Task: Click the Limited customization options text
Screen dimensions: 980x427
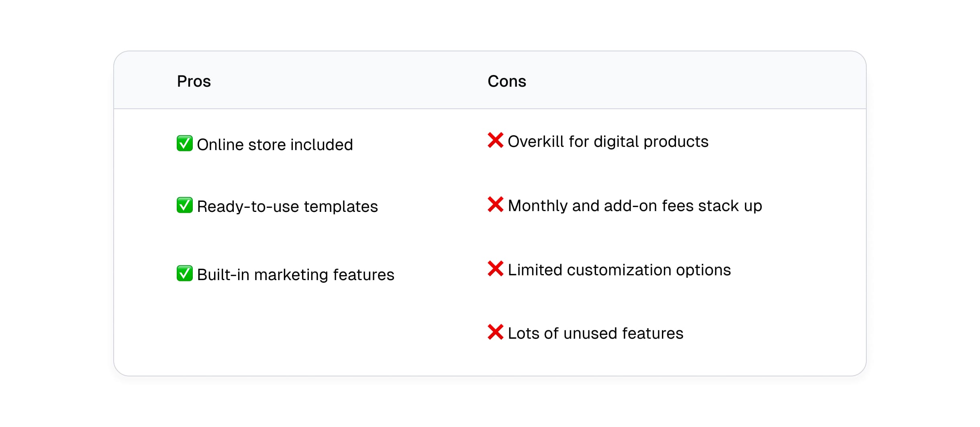Action: [619, 270]
